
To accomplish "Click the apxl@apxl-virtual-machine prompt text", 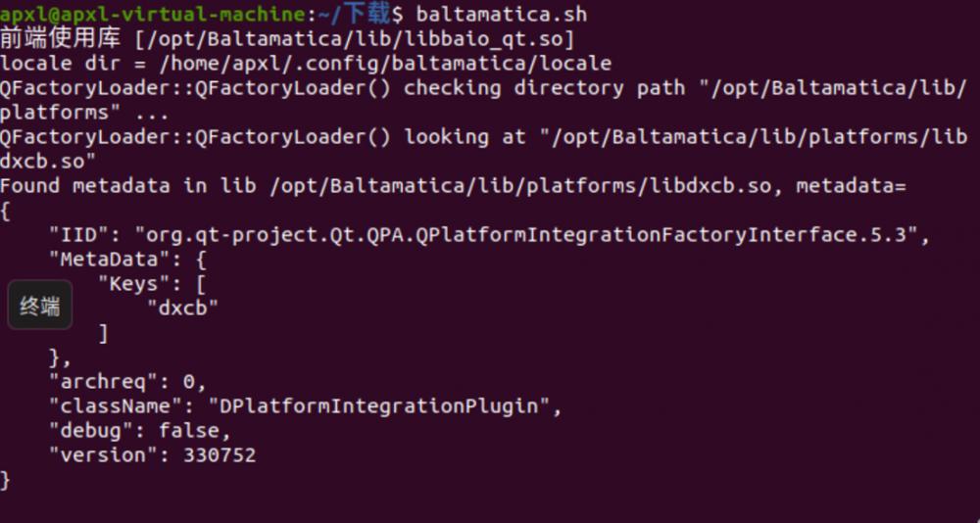I will [151, 14].
